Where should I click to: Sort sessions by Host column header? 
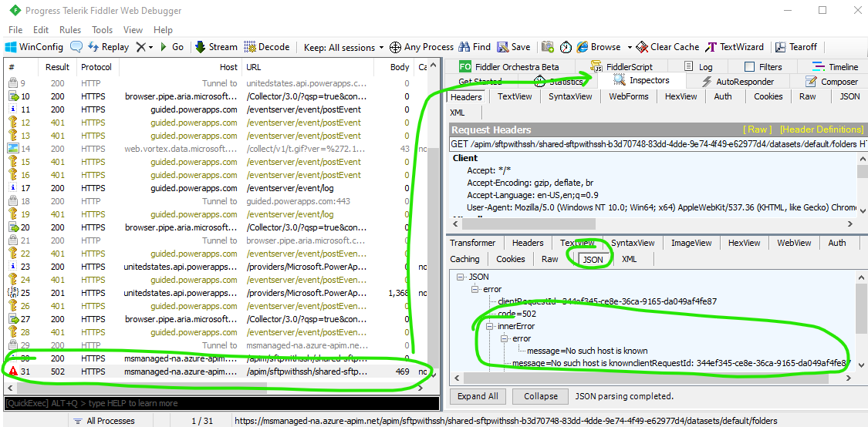pos(181,67)
